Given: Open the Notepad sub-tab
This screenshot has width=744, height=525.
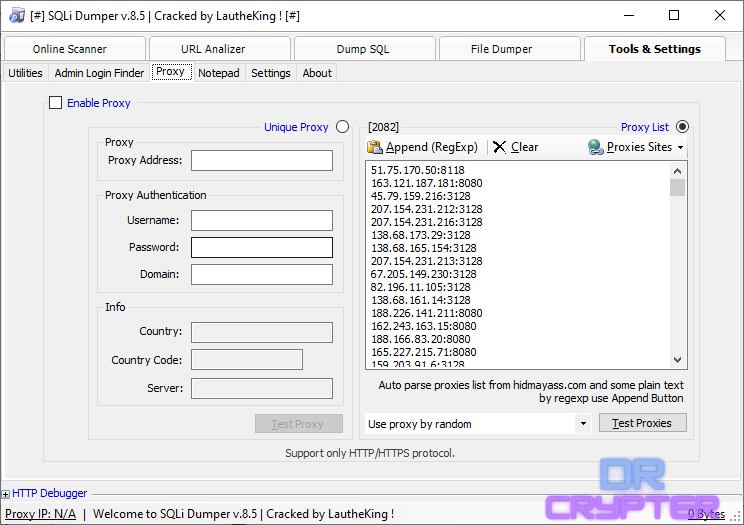Looking at the screenshot, I should point(219,73).
